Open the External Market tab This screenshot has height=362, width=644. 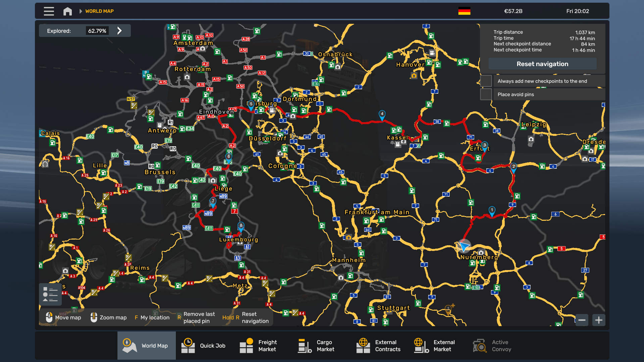(439, 346)
